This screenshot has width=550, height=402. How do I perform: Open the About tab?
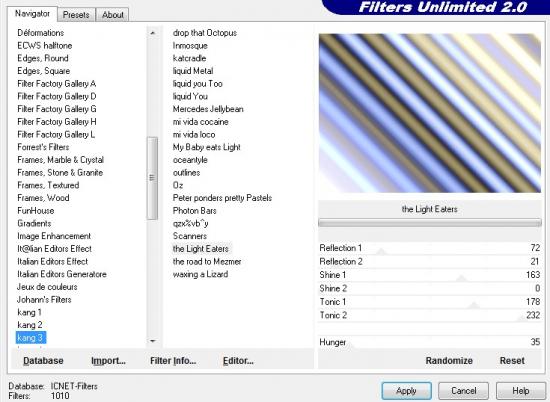point(113,15)
